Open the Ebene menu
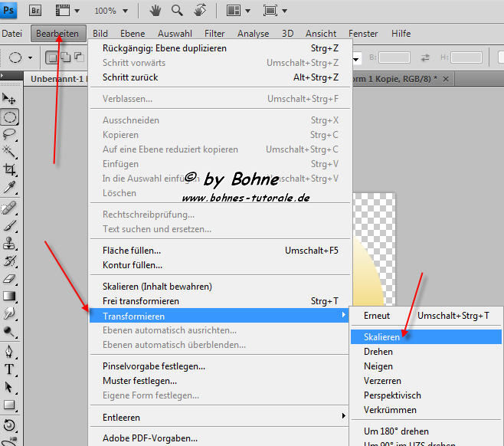Image resolution: width=504 pixels, height=446 pixels. (x=133, y=34)
